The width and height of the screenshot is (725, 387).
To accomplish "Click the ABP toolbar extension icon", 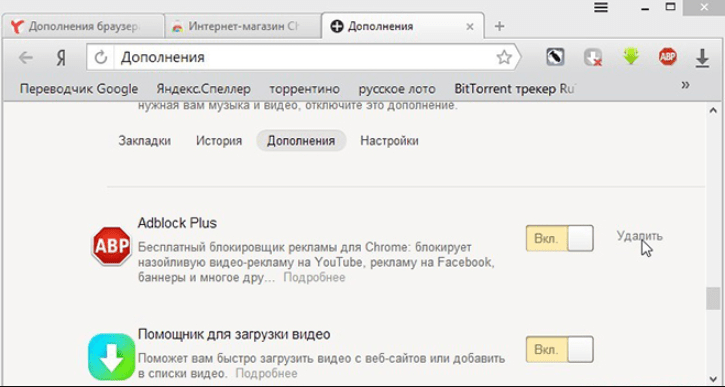I will [668, 57].
